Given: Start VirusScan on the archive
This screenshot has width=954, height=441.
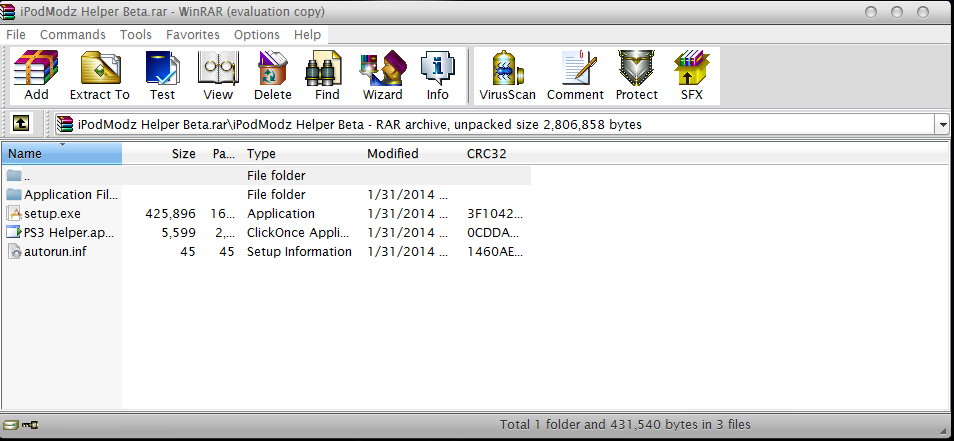Looking at the screenshot, I should (x=507, y=75).
